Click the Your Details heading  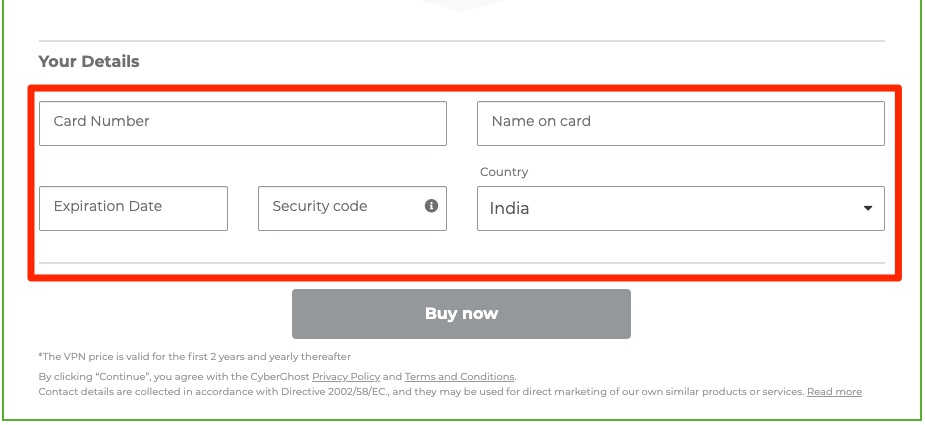coord(89,61)
